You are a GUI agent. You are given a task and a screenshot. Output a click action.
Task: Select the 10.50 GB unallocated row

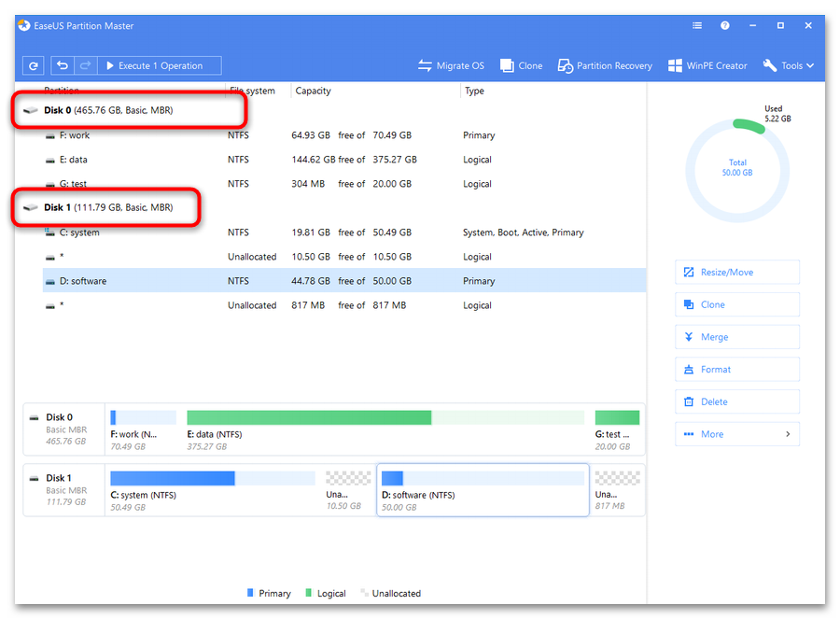343,257
